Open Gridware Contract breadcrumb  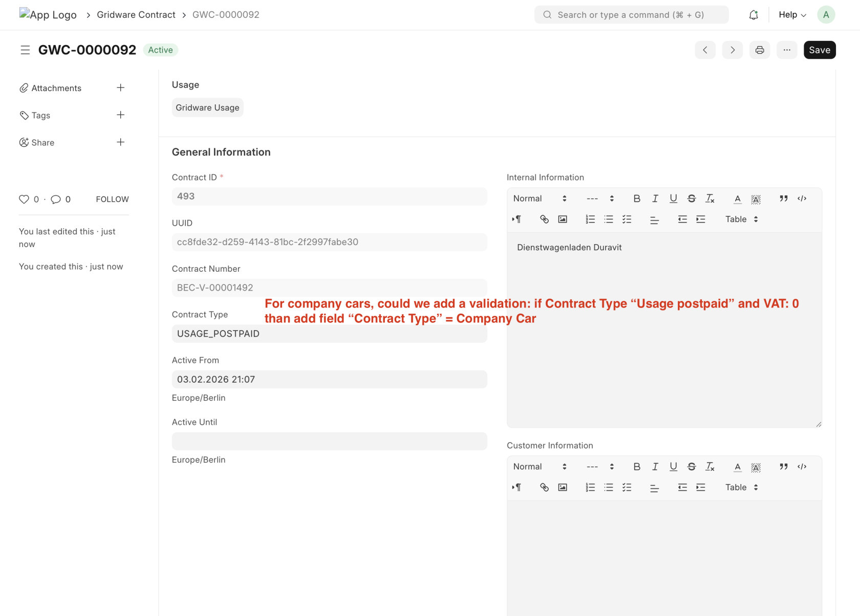(136, 15)
